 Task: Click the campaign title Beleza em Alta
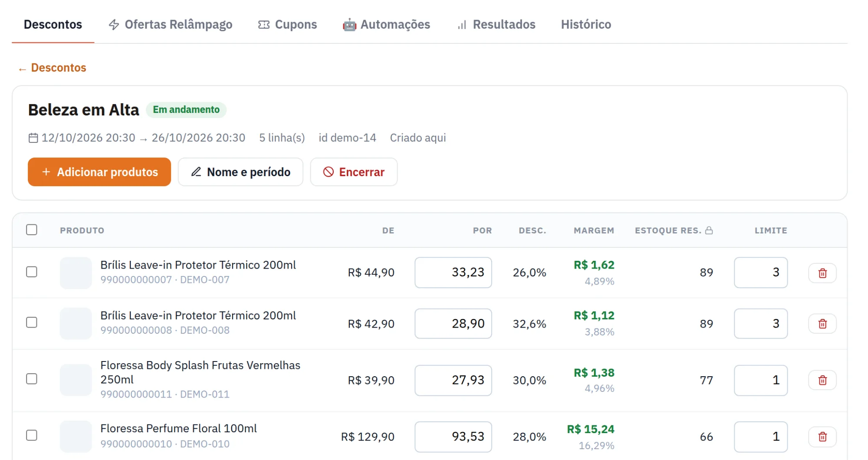pyautogui.click(x=84, y=110)
